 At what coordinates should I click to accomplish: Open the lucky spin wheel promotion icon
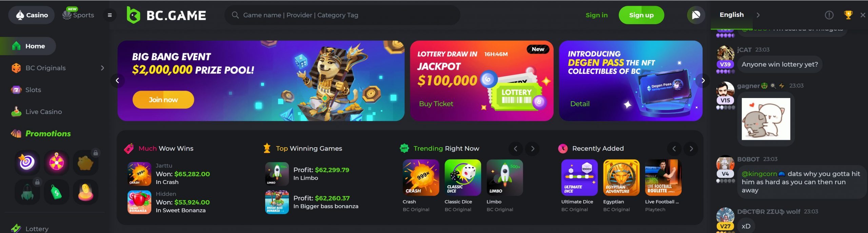tap(56, 162)
